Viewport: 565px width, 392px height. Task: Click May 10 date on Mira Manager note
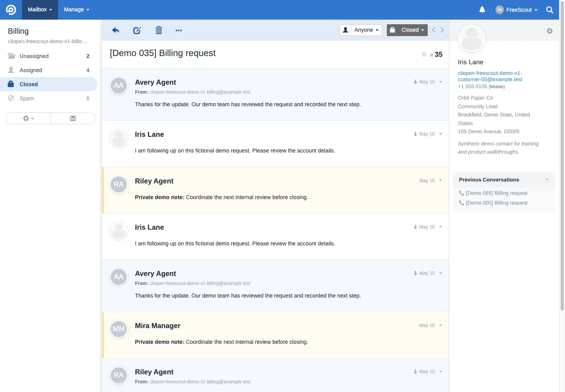coord(427,325)
